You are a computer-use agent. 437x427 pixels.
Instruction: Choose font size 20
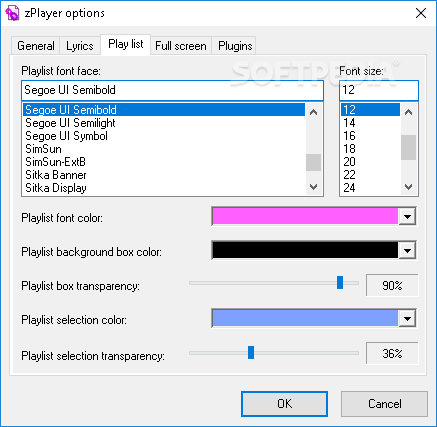click(370, 162)
